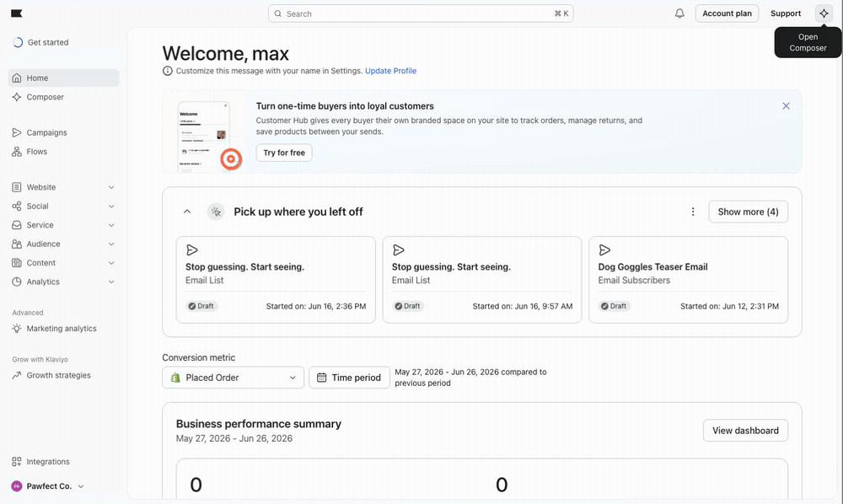Expand the Service sidebar section
The height and width of the screenshot is (504, 843).
(111, 225)
